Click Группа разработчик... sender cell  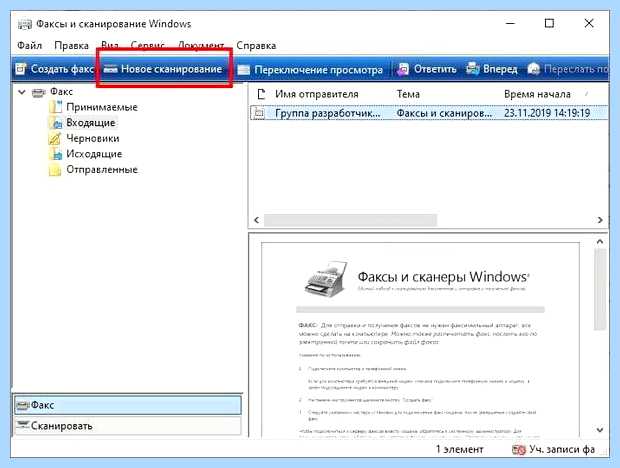(x=328, y=113)
